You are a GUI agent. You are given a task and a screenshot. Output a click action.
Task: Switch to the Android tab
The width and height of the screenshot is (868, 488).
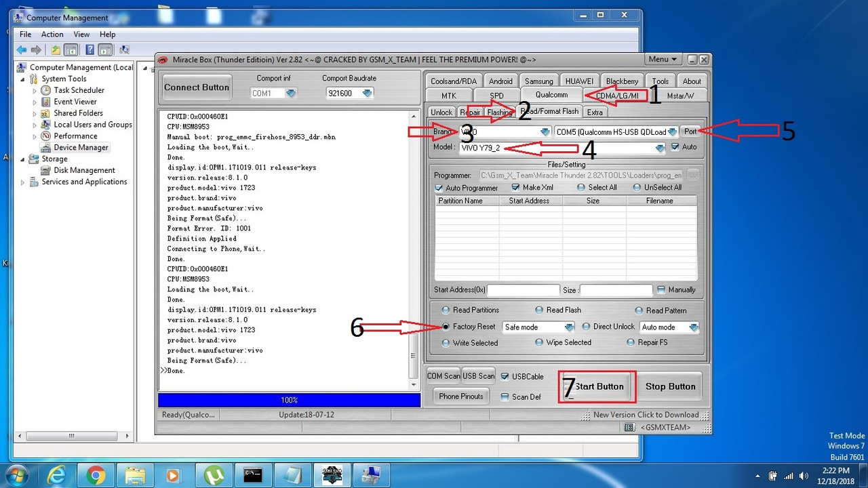[x=500, y=81]
